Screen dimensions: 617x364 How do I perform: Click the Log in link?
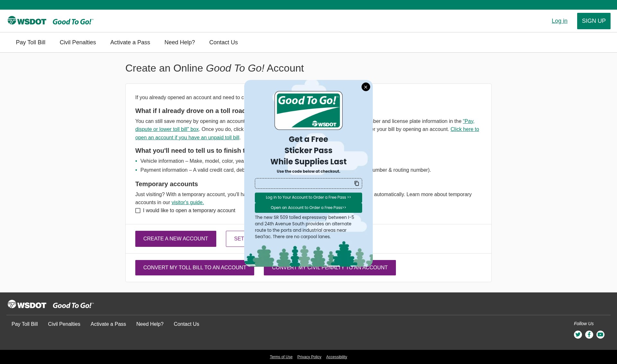[x=559, y=21]
